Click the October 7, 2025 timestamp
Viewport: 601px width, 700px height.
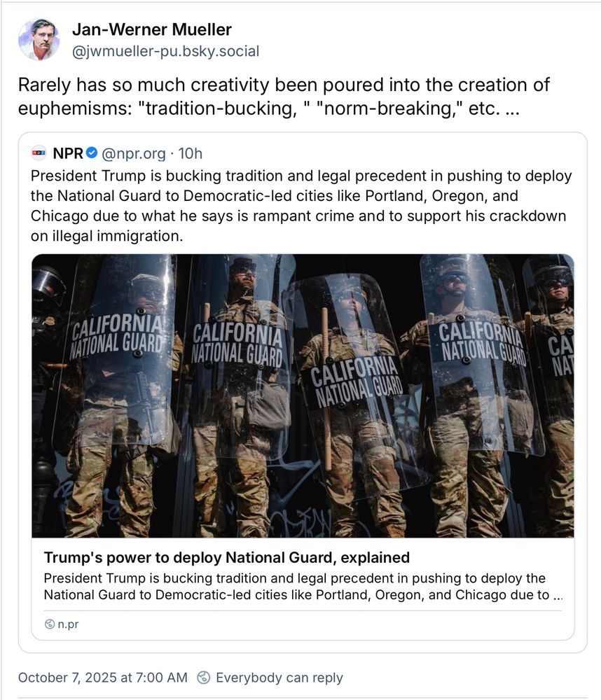point(103,677)
